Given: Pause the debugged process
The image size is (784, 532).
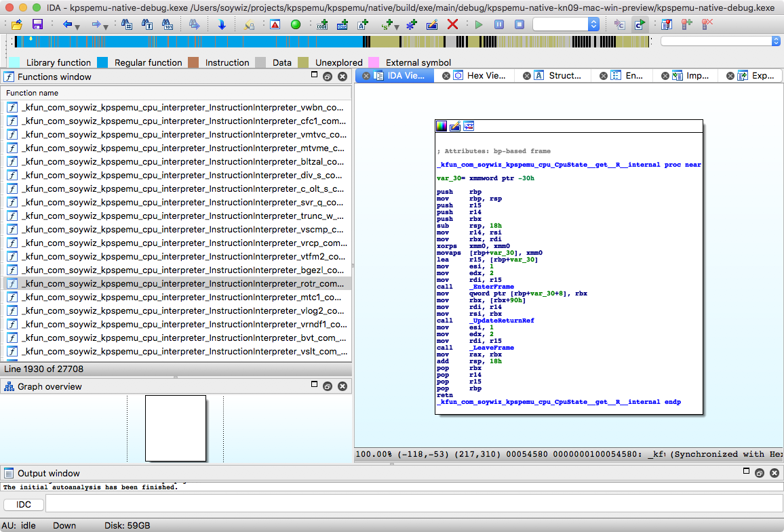Looking at the screenshot, I should (x=499, y=24).
